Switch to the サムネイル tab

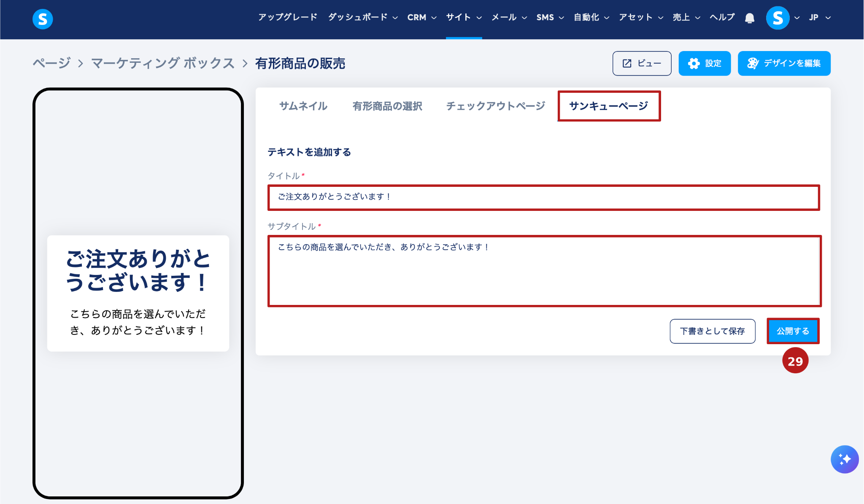pyautogui.click(x=303, y=106)
